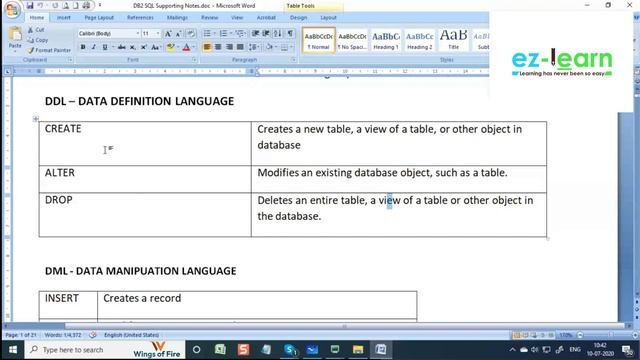This screenshot has height=360, width=640.
Task: Open the Paragraph dialog launcher
Action: (x=293, y=60)
